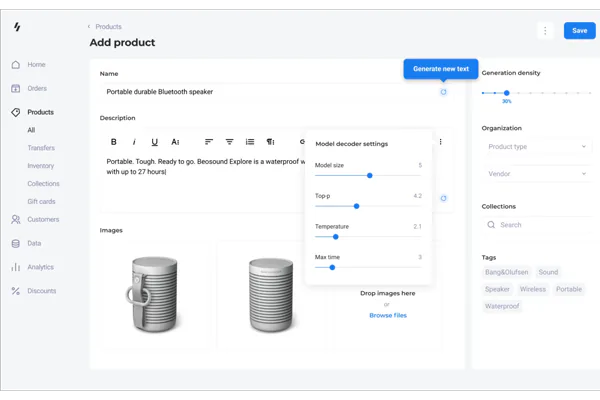The width and height of the screenshot is (600, 400).
Task: Click the Browse files link
Action: 388,315
